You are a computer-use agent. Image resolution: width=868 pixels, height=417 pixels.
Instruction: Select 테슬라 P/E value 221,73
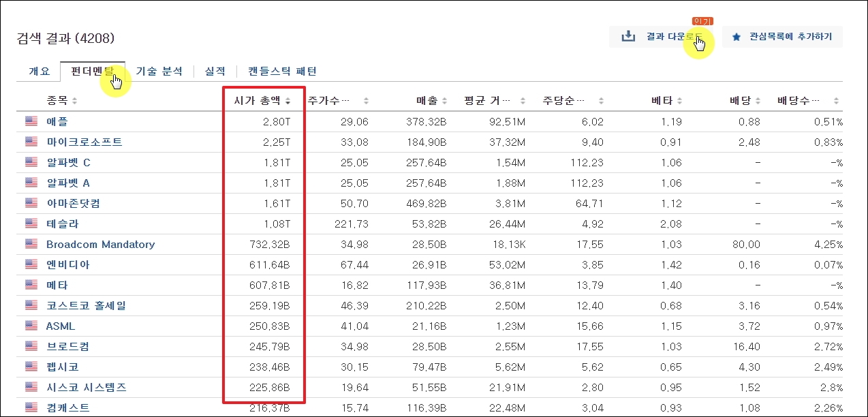click(352, 223)
